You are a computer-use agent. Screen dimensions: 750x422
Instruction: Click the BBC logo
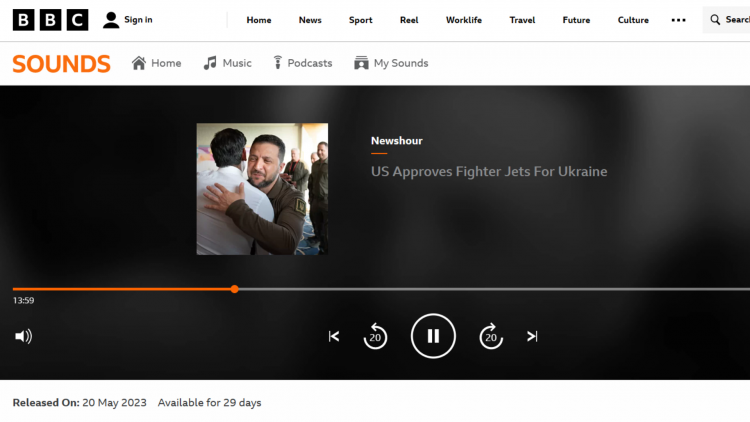[50, 20]
